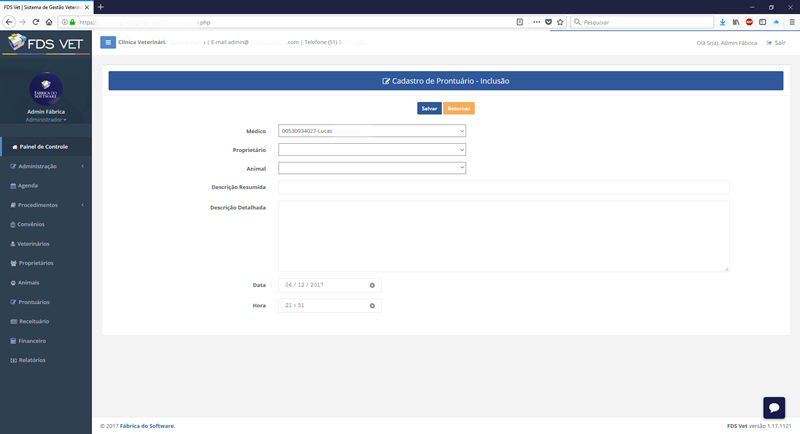The height and width of the screenshot is (434, 800).
Task: Open Prontuários in the sidebar
Action: click(34, 302)
